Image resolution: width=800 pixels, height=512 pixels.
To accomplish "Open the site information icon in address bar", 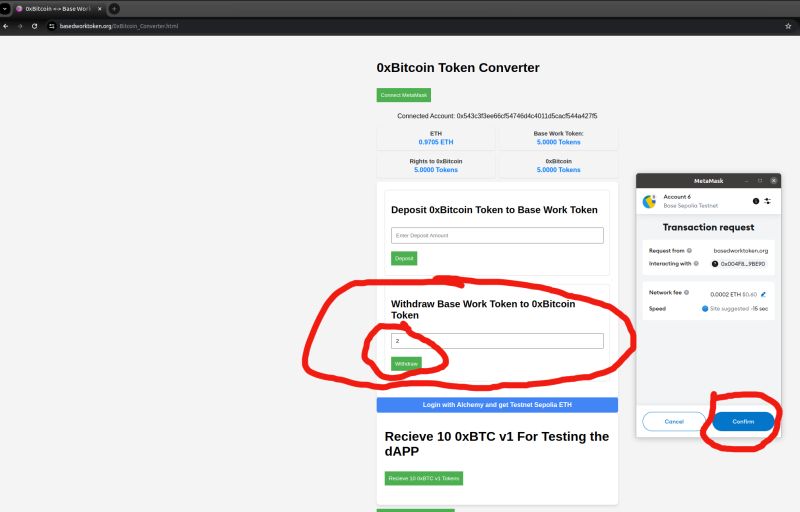I will 52,26.
